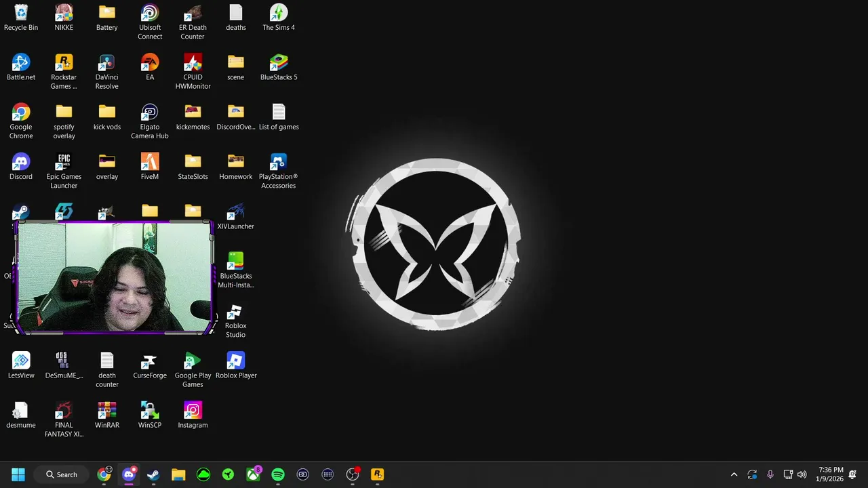Select the Homework folder
Screen dimensions: 868x488
point(236,167)
